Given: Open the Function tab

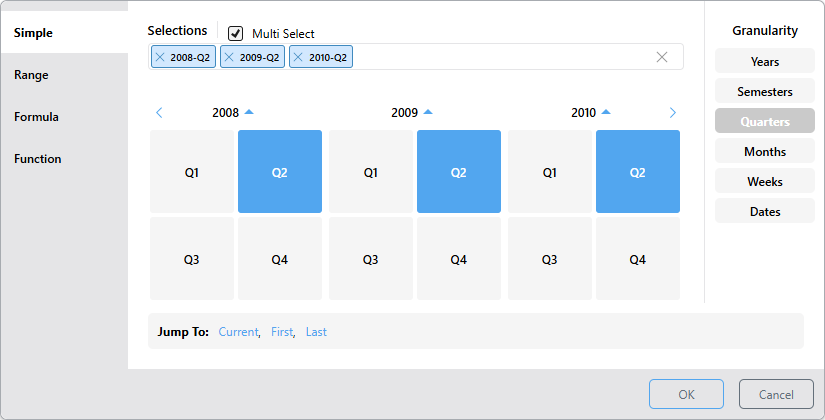Looking at the screenshot, I should point(37,159).
